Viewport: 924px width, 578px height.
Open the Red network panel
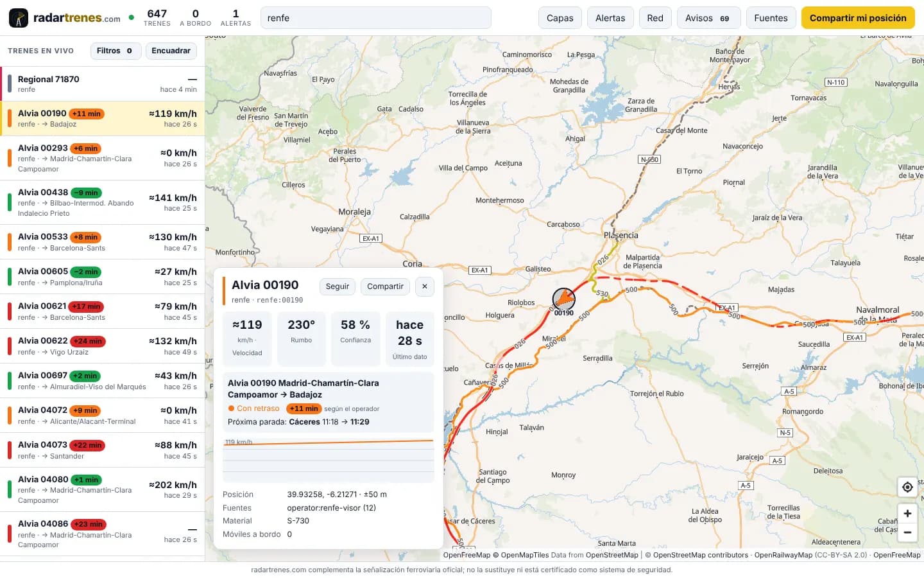(x=655, y=18)
